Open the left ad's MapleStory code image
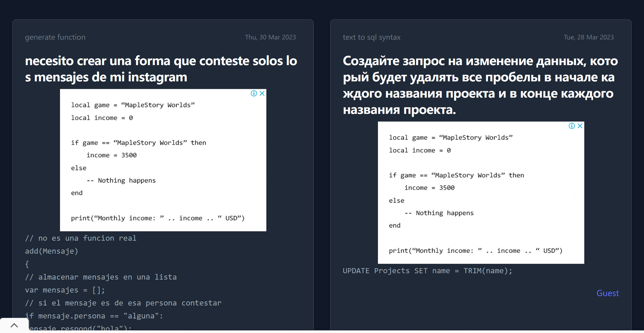This screenshot has width=644, height=333. (163, 160)
